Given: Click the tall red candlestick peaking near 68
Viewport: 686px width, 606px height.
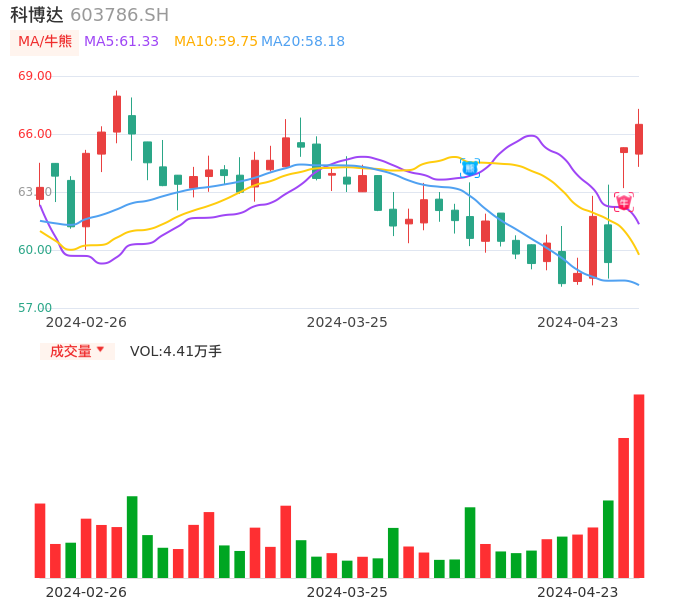Looking at the screenshot, I should (x=117, y=114).
